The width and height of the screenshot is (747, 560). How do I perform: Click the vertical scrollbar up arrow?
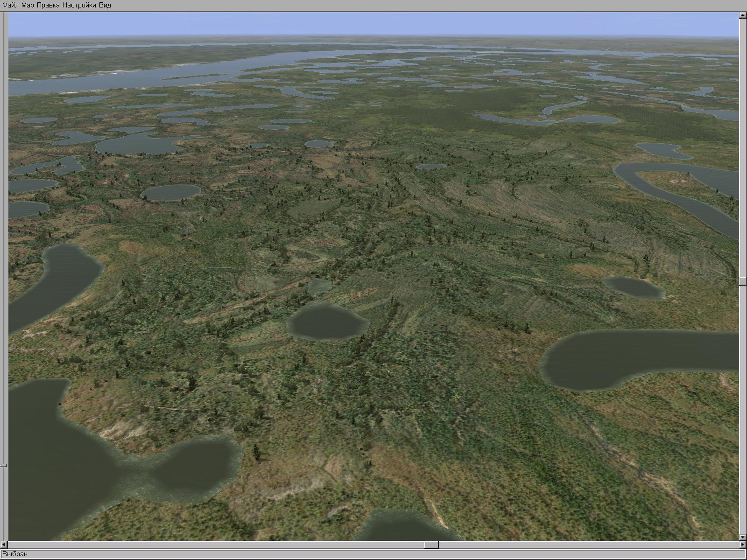743,15
